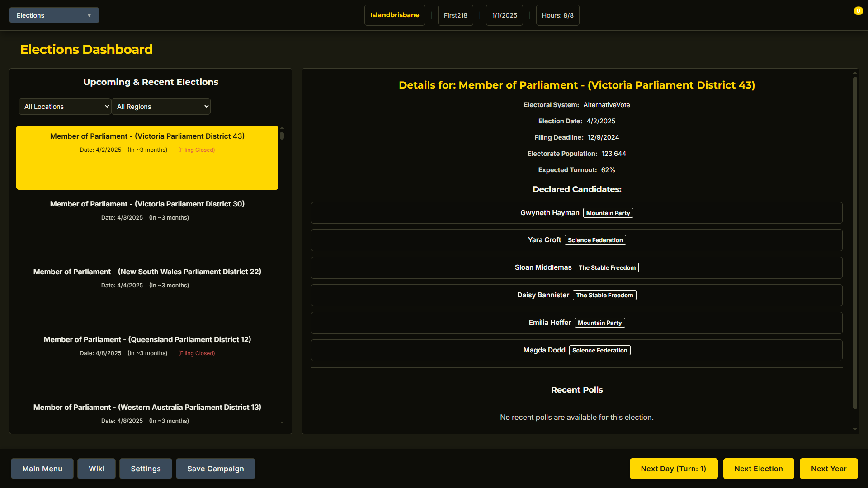The height and width of the screenshot is (488, 868).
Task: Open the Elections navigation dropdown
Action: click(x=54, y=15)
